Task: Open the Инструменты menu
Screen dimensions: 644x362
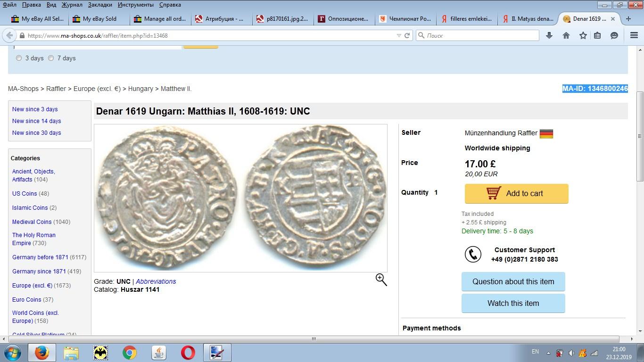Action: tap(136, 5)
